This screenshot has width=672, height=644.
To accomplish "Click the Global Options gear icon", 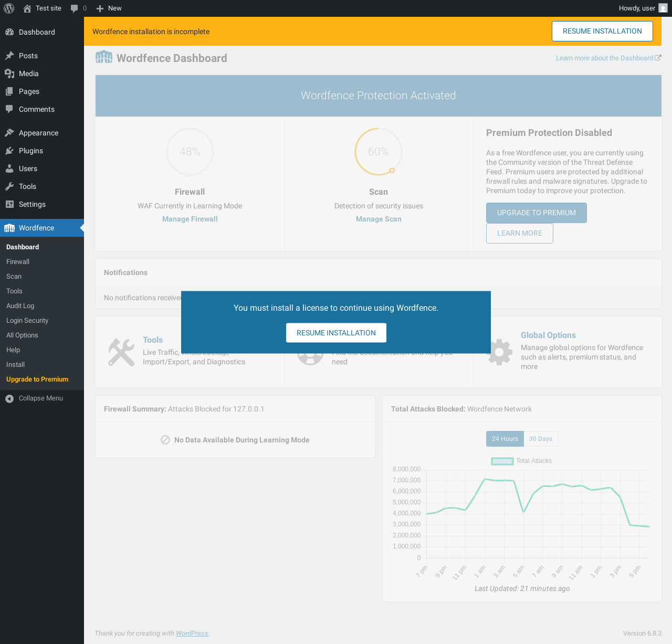I will (x=499, y=352).
